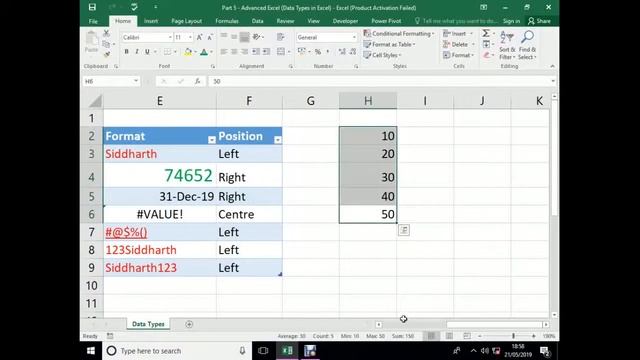
Task: Click the Clear eraser icon
Action: 486,55
